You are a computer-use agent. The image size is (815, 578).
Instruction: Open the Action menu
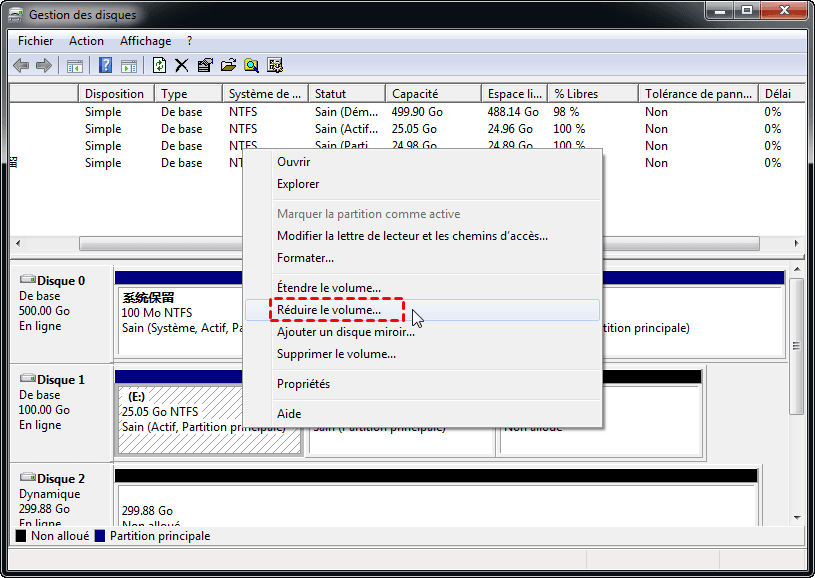point(86,41)
